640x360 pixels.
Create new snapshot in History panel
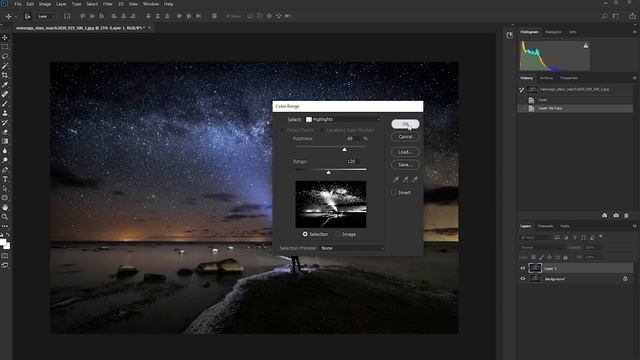tap(616, 216)
